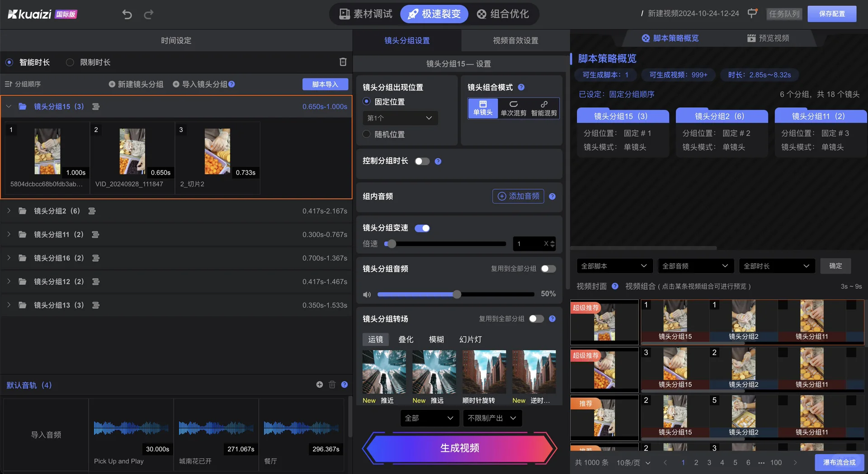This screenshot has height=474, width=868.
Task: Select 单次混剪 mode icon
Action: tap(514, 109)
